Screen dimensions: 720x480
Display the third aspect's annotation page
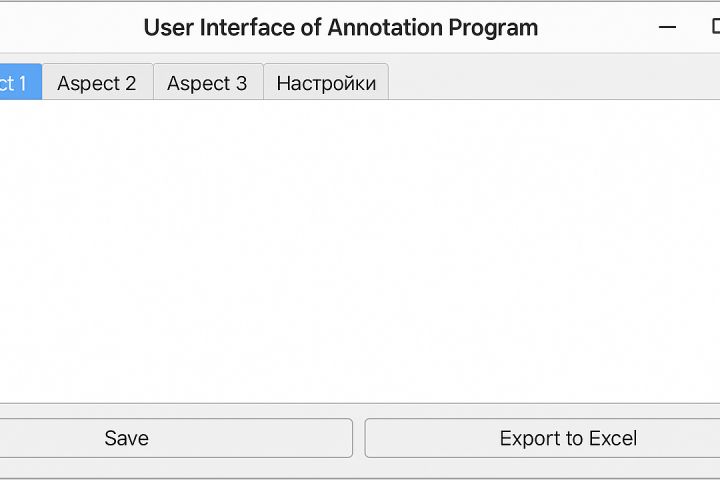[207, 83]
